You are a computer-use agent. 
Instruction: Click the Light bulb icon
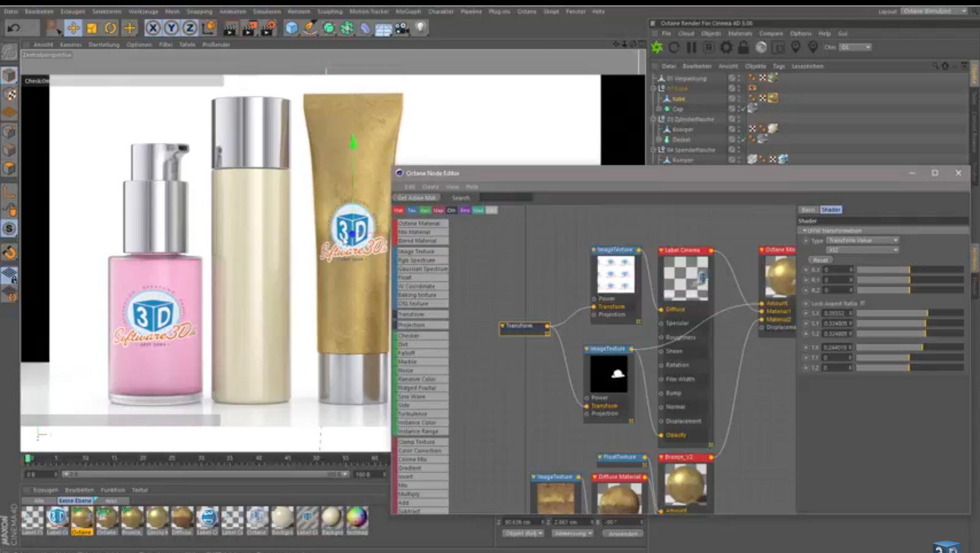tap(420, 28)
